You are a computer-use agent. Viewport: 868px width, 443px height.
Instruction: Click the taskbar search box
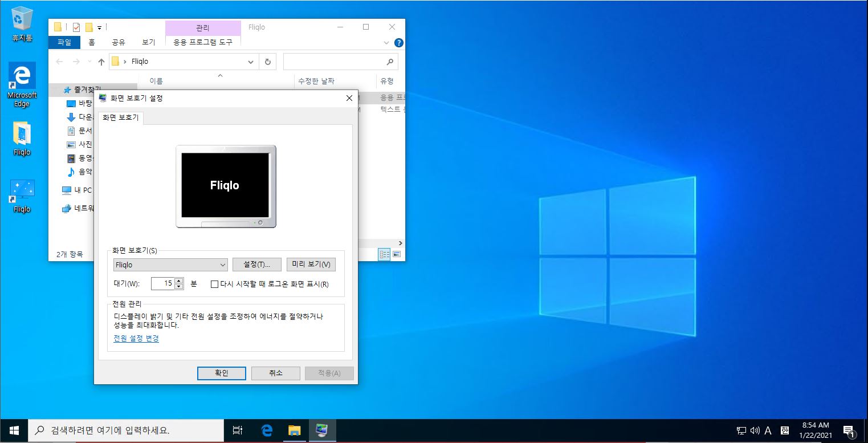(x=125, y=430)
